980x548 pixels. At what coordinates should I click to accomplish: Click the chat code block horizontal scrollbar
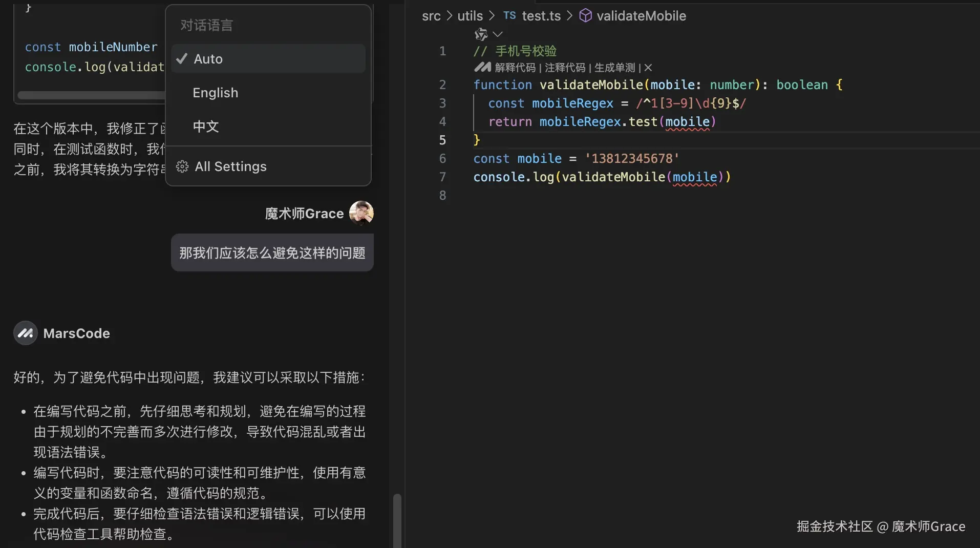click(x=91, y=95)
